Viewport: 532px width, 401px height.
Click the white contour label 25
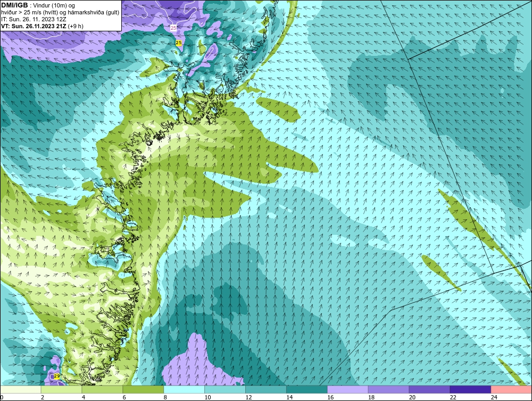[x=173, y=28]
